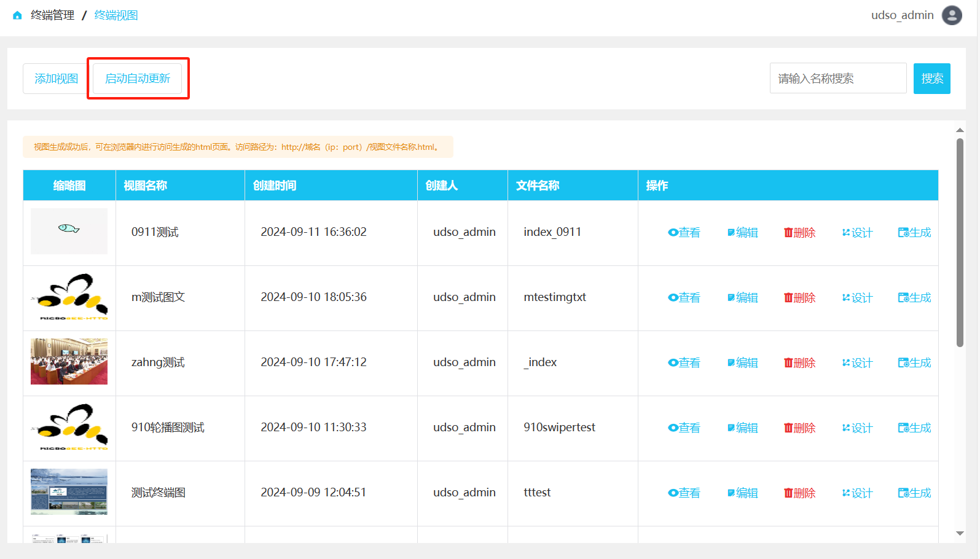Edit the m测试图文 view
The width and height of the screenshot is (980, 559).
click(742, 298)
